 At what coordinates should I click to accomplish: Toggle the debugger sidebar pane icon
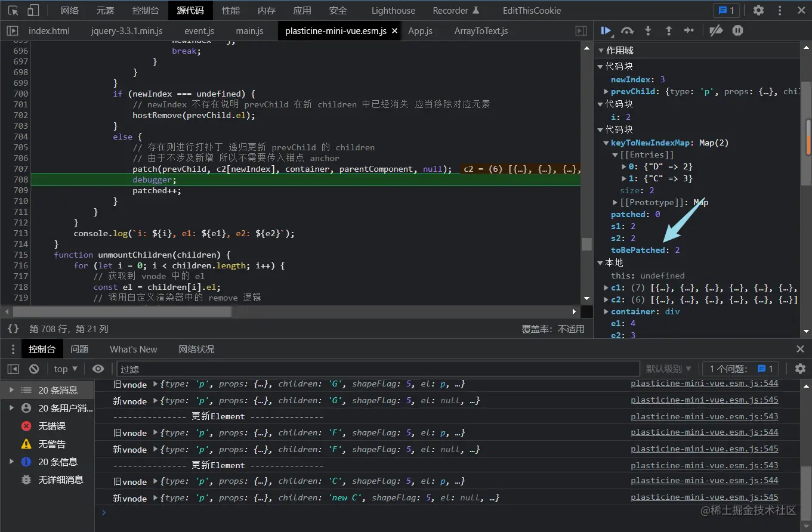[581, 31]
